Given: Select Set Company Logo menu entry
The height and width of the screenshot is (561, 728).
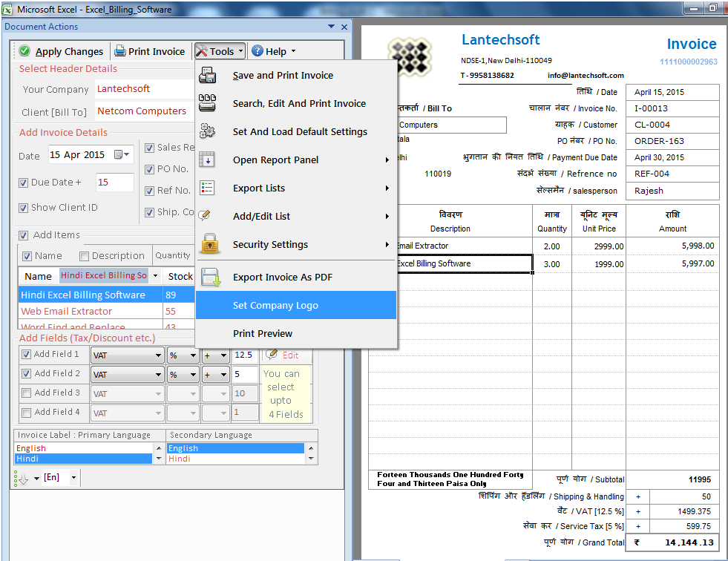Looking at the screenshot, I should (x=296, y=305).
